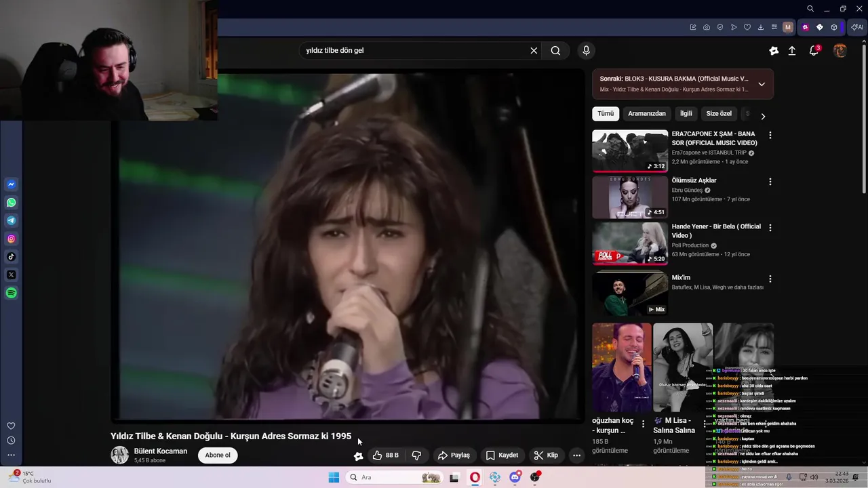Click the toolbar edit-page pencil icon
The height and width of the screenshot is (488, 868).
[693, 27]
